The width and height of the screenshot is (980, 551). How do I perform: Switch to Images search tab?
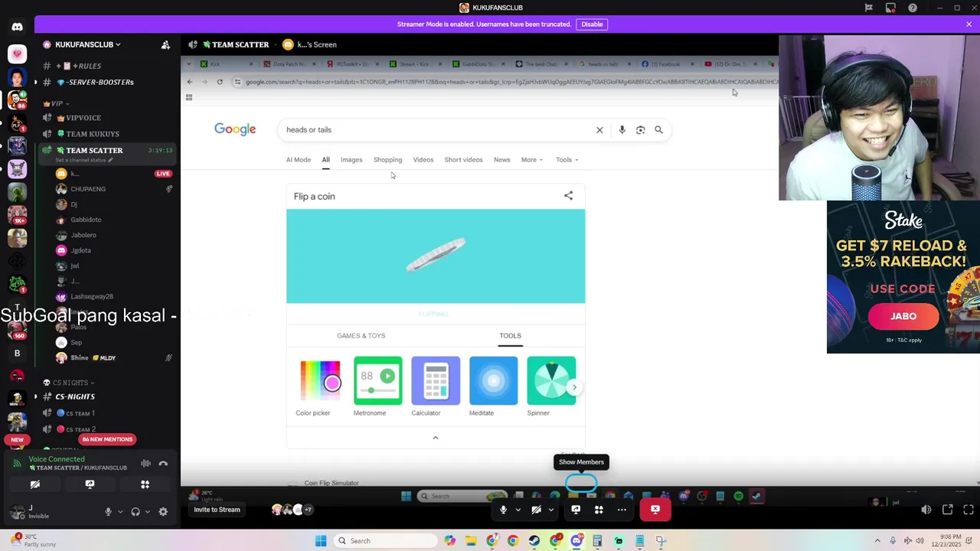click(x=351, y=160)
